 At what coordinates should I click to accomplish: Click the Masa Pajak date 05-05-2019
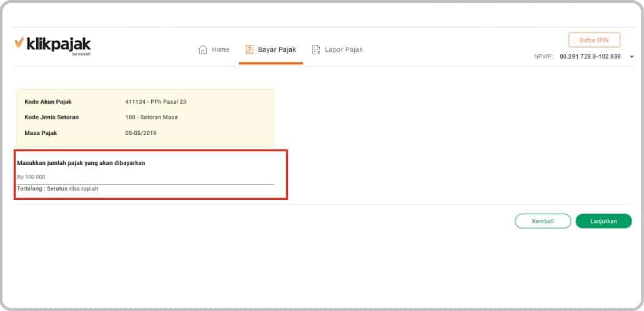(141, 133)
